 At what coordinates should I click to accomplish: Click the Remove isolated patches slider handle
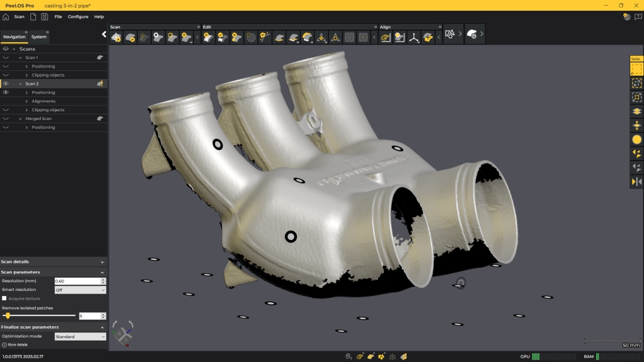click(8, 315)
